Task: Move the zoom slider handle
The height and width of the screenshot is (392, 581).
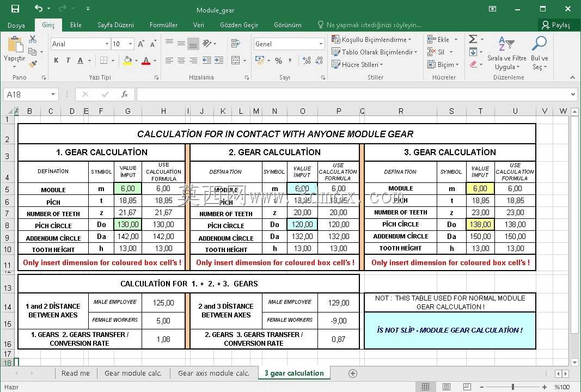Action: (x=513, y=387)
